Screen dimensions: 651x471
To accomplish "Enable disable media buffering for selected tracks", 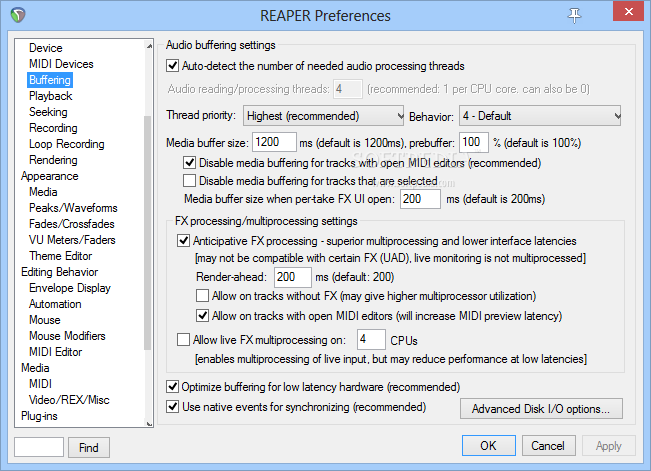I will (x=190, y=181).
